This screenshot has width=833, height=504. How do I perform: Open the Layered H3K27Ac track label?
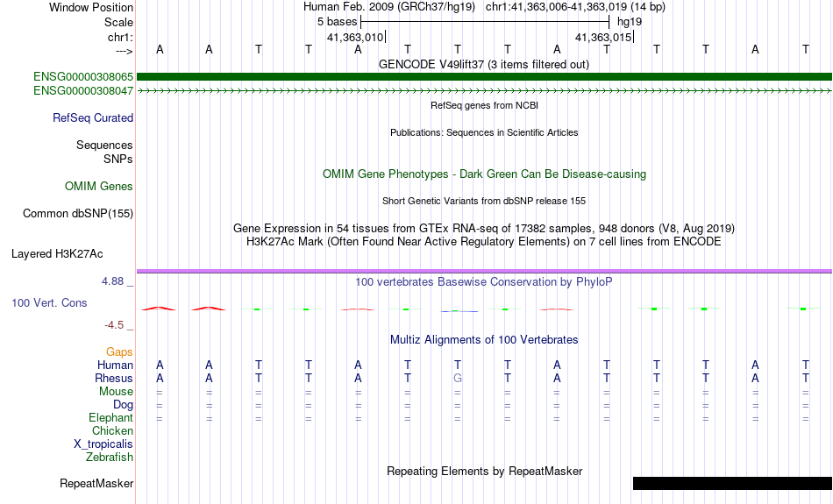57,254
